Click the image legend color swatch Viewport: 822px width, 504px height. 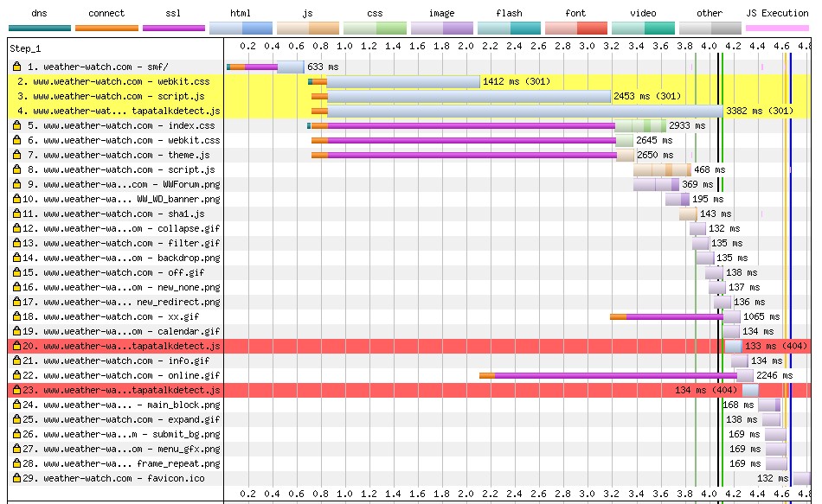pyautogui.click(x=442, y=29)
